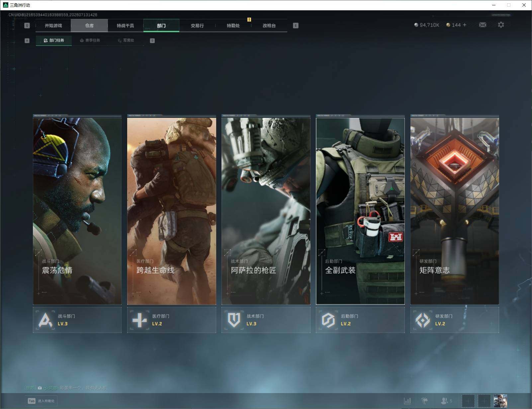Open 阿萨拉的枪匠 tactical card
The height and width of the screenshot is (409, 532).
click(266, 210)
